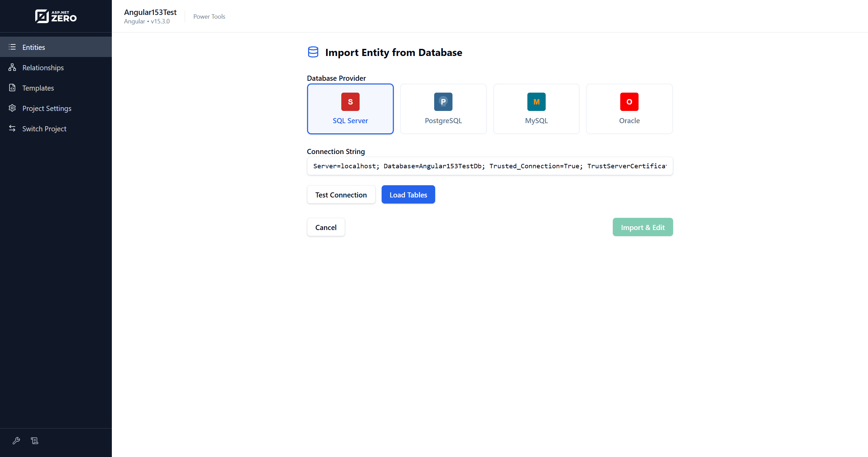Click the blue database icon beside the heading
Image resolution: width=868 pixels, height=457 pixels.
tap(313, 52)
